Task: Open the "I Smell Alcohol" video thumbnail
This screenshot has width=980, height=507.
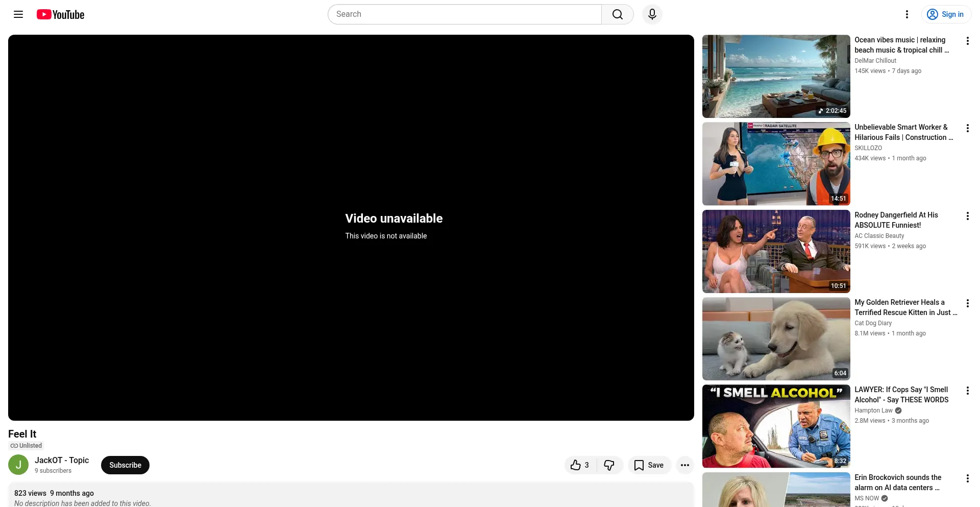Action: click(x=776, y=426)
